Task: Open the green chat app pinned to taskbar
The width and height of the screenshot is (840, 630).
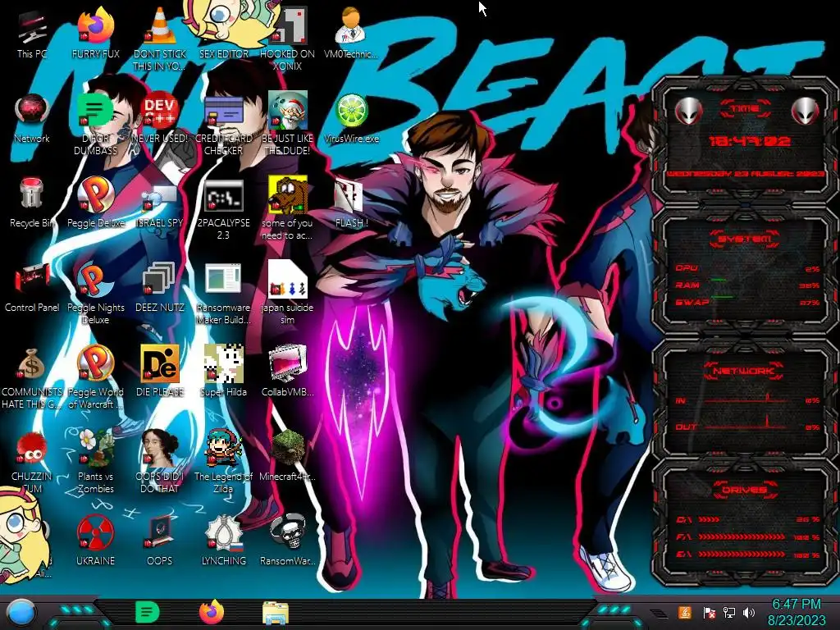Action: coord(148,612)
